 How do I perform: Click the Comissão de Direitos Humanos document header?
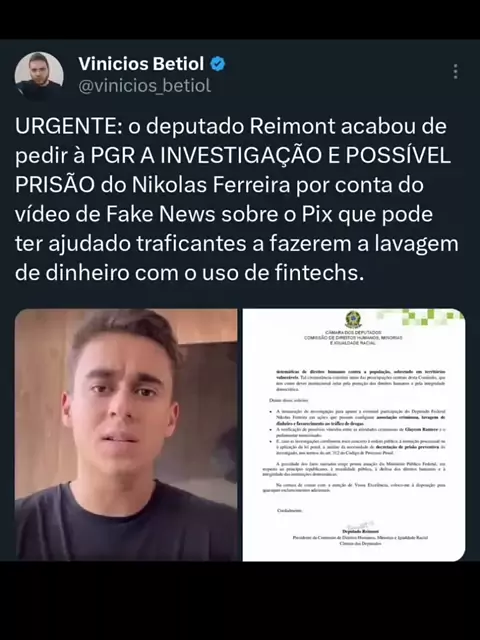[x=353, y=338]
